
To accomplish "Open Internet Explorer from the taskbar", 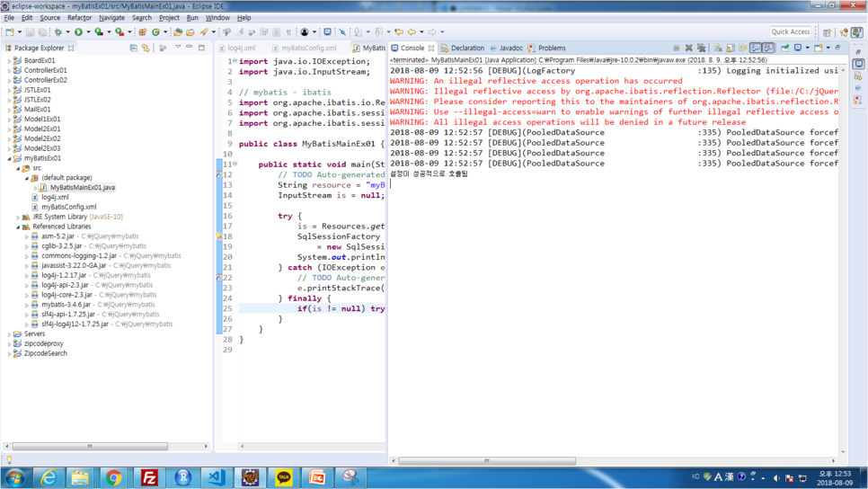I will pyautogui.click(x=49, y=477).
